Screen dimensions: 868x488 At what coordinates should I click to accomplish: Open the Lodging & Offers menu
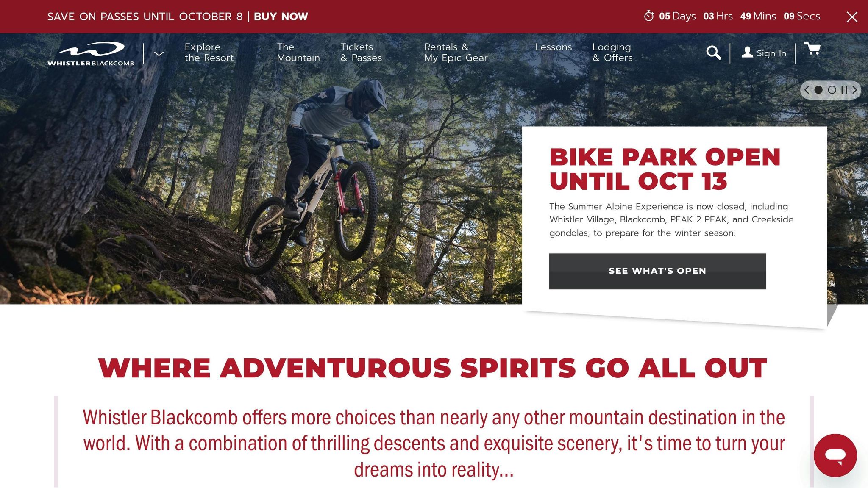point(612,53)
